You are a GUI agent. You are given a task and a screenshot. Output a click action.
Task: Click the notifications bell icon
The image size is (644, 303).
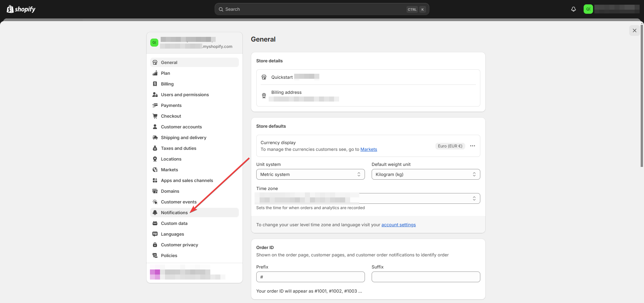click(x=573, y=9)
